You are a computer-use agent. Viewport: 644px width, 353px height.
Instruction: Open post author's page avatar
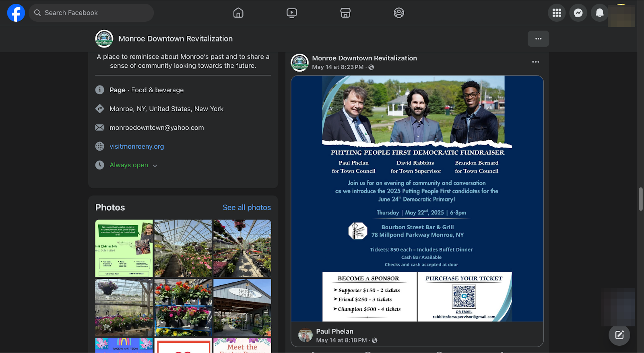tap(299, 62)
